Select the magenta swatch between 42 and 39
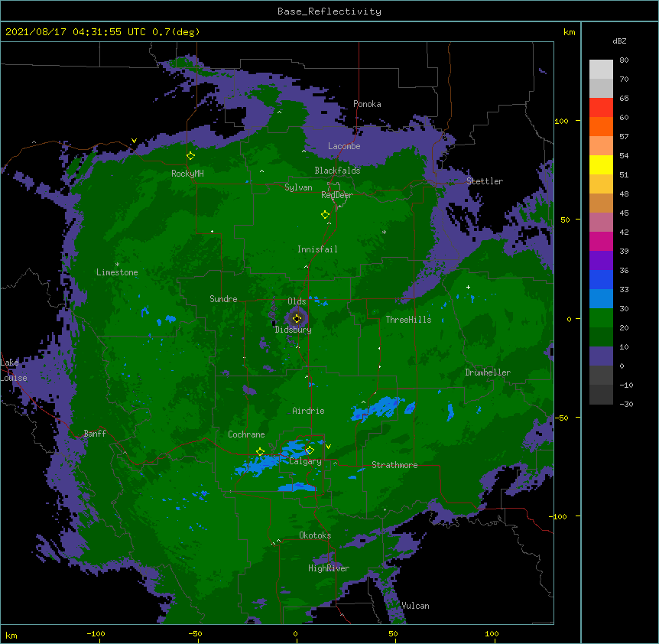 click(601, 241)
